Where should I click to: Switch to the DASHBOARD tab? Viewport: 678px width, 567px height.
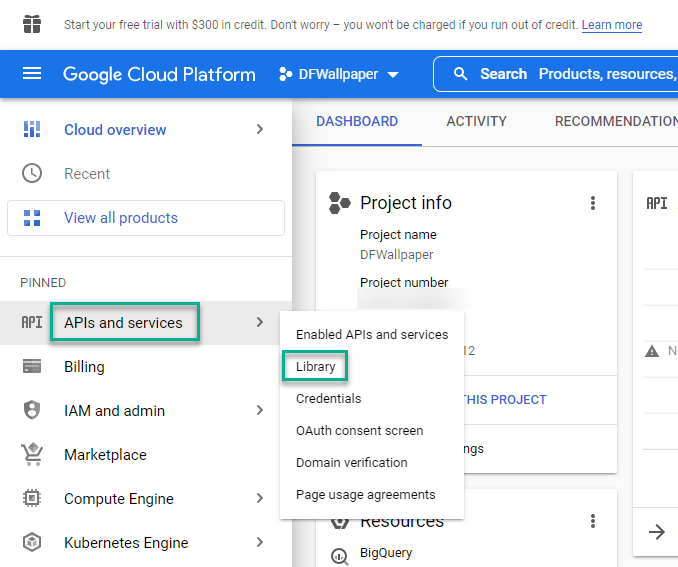pyautogui.click(x=357, y=122)
